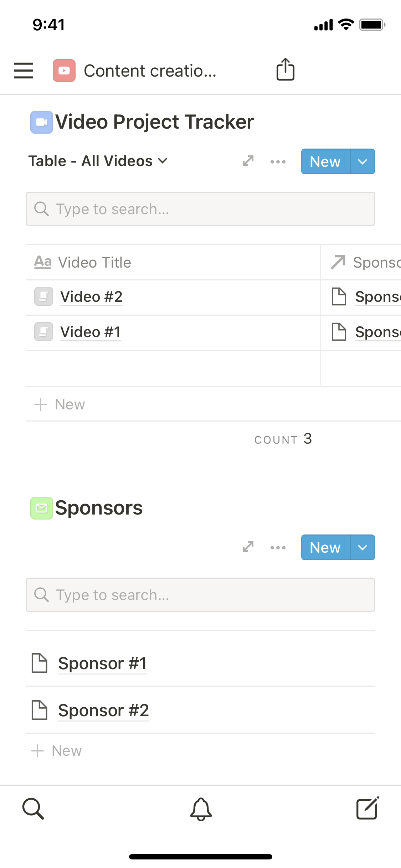
Task: Open the bottom search icon
Action: pyautogui.click(x=33, y=808)
